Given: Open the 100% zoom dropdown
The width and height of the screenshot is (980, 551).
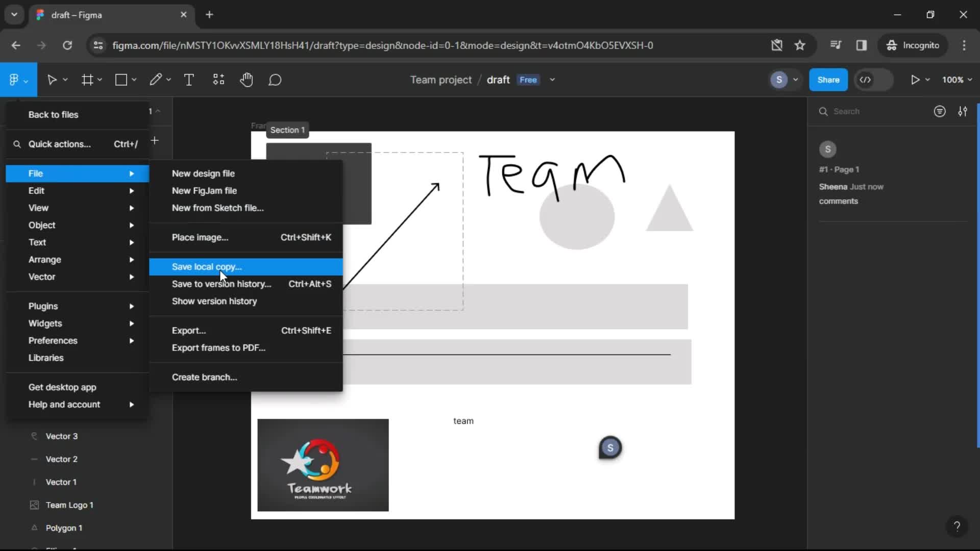Looking at the screenshot, I should tap(957, 80).
